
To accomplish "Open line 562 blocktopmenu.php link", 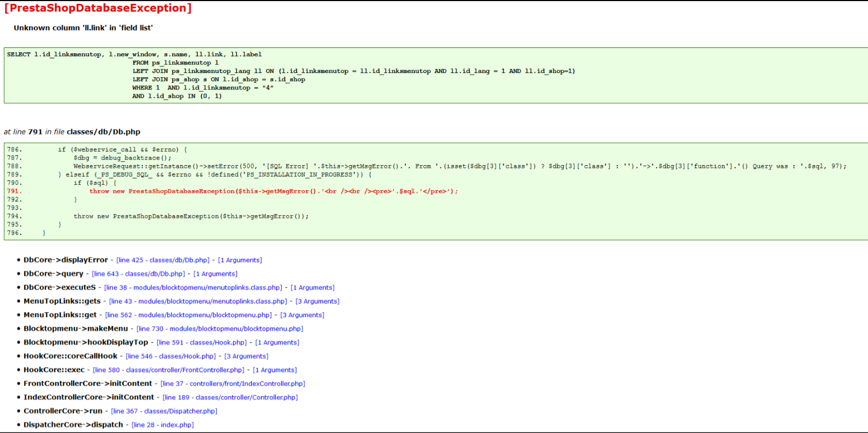I will pos(189,315).
